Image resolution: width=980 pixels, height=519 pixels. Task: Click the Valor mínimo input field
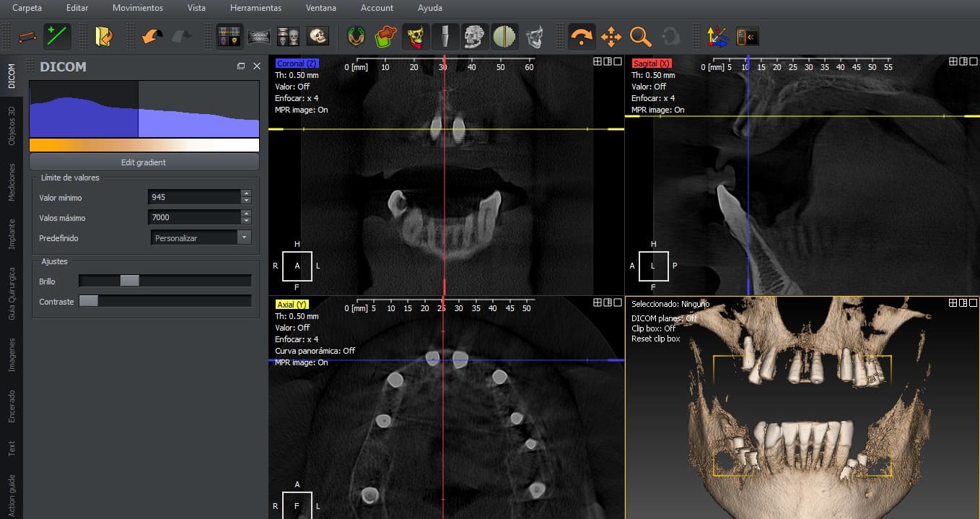tap(193, 197)
